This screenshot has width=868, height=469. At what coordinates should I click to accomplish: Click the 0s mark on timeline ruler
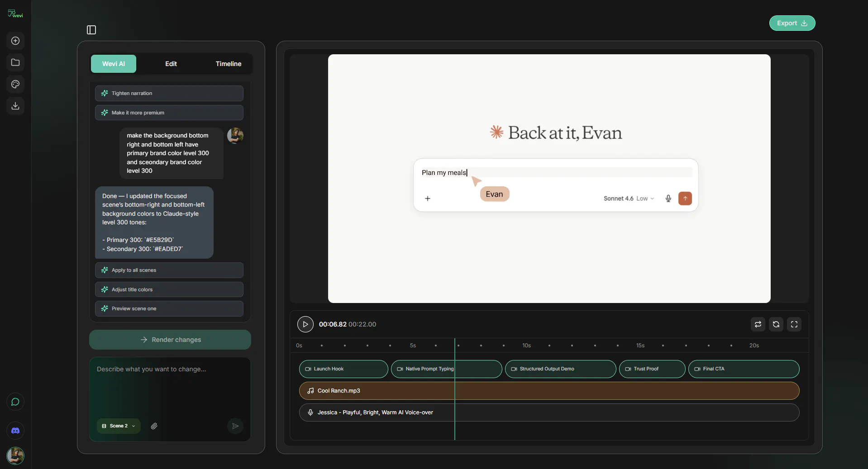coord(299,346)
